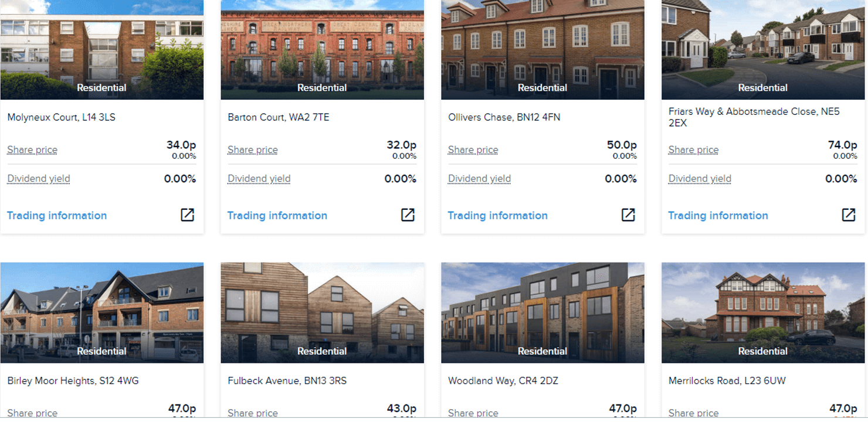This screenshot has width=868, height=422.
Task: Click the Dividend yield label under Friars Way
Action: tap(700, 179)
